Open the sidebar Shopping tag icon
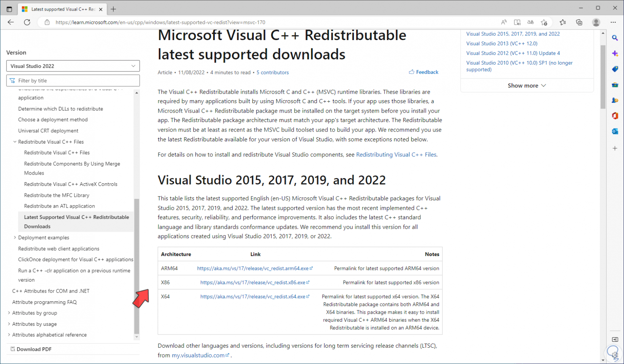This screenshot has width=624, height=364. click(x=615, y=69)
